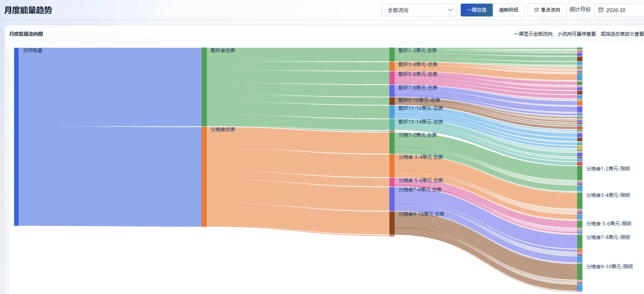This screenshot has height=294, width=644.
Task: Click the 分娩舍9-10单元-照明 end node label
Action: 609,267
